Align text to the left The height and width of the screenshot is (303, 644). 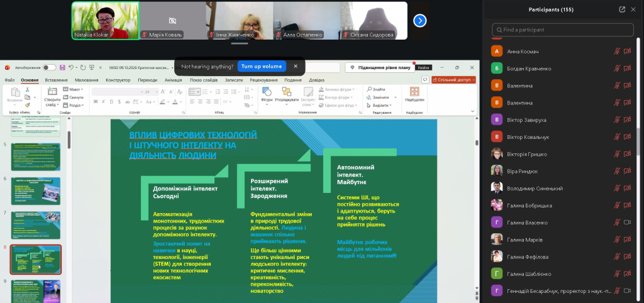pos(192,102)
